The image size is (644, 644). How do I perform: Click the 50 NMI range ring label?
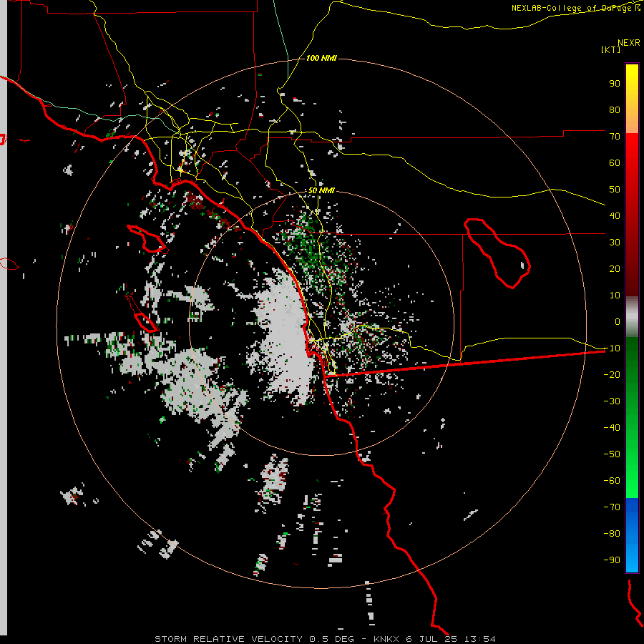(321, 190)
